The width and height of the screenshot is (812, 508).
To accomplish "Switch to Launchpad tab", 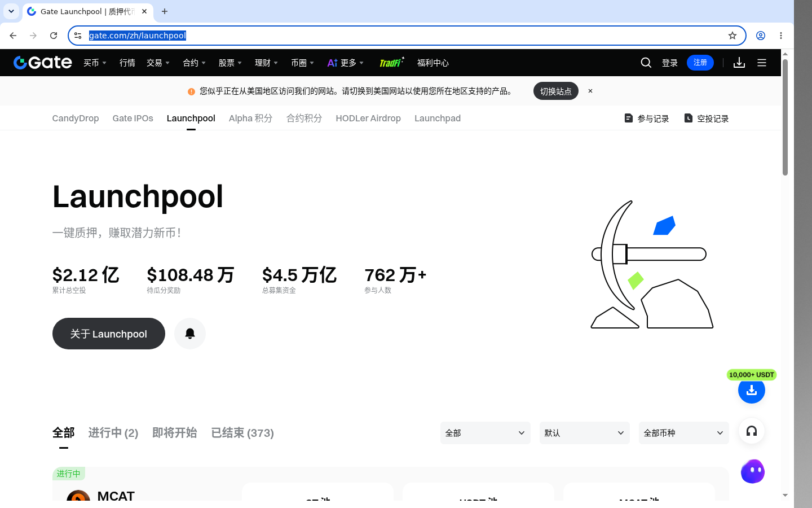I will point(438,118).
